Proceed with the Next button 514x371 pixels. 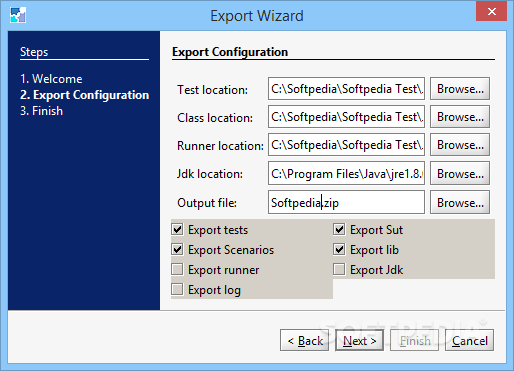click(359, 340)
